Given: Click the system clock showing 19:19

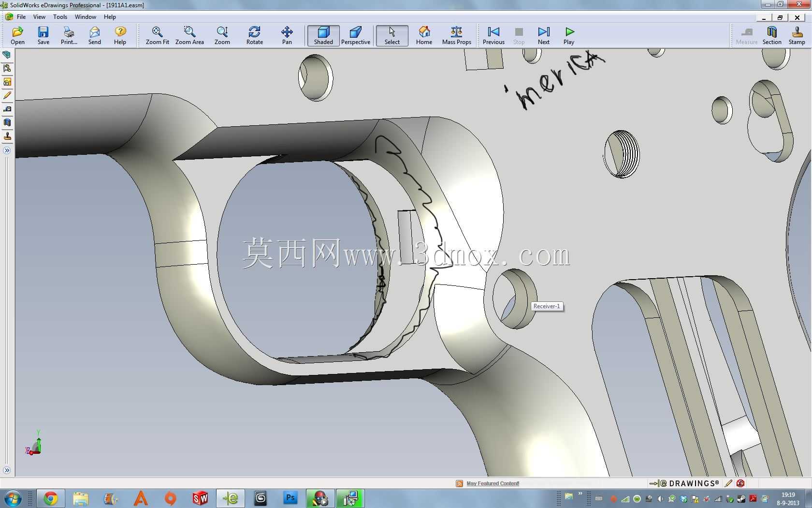Looking at the screenshot, I should pyautogui.click(x=788, y=499).
